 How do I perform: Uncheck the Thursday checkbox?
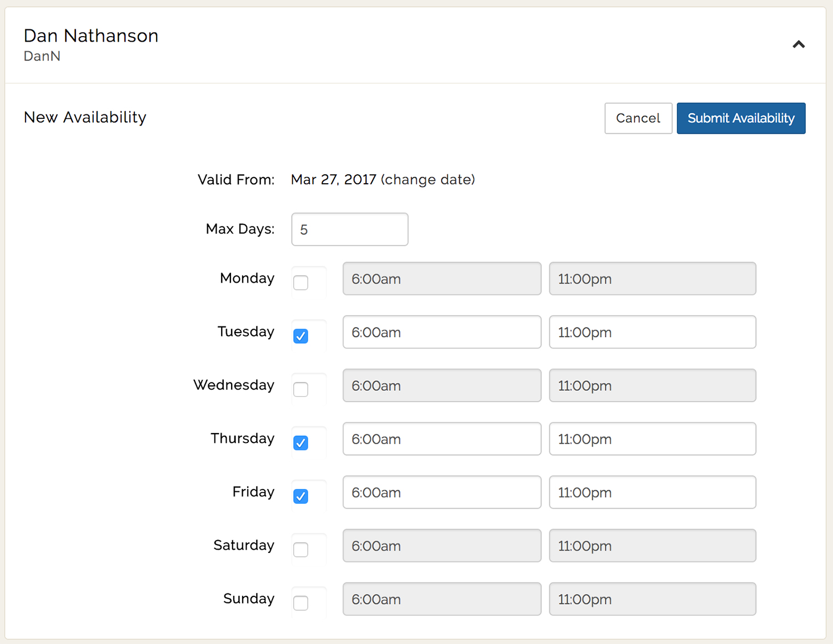[x=300, y=442]
